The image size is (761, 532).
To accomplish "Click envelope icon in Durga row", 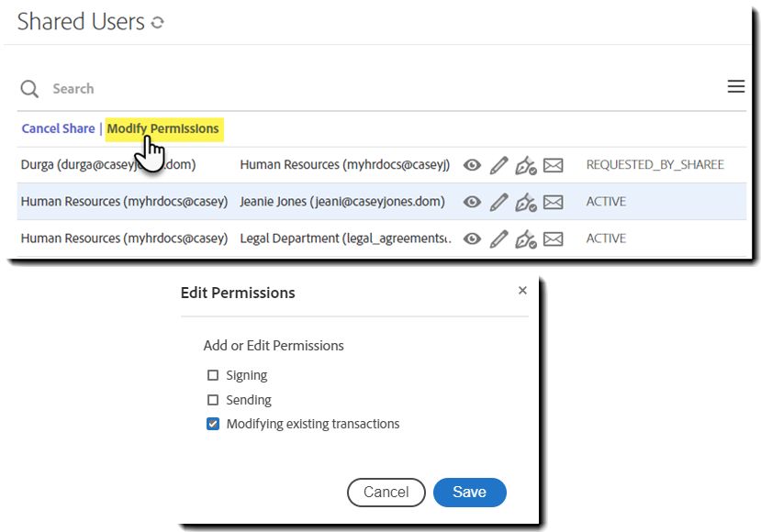I will (x=553, y=165).
